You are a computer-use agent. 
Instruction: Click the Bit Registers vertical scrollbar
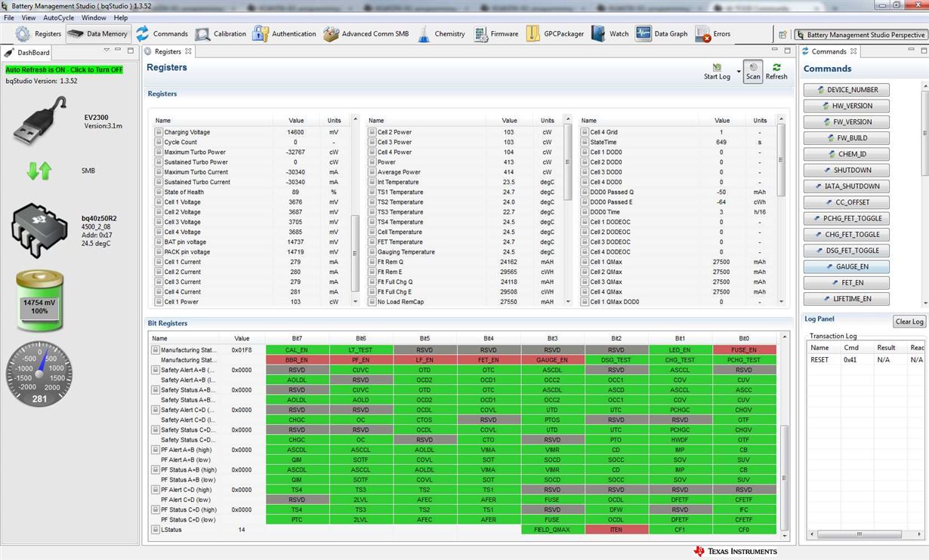click(x=783, y=477)
